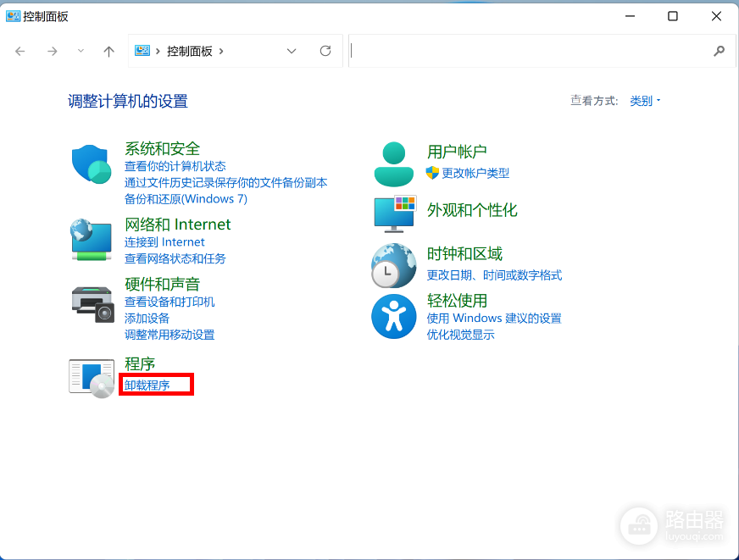The height and width of the screenshot is (560, 739).
Task: Click 通过文件历史记录保存你的文件备份副本
Action: coord(225,183)
